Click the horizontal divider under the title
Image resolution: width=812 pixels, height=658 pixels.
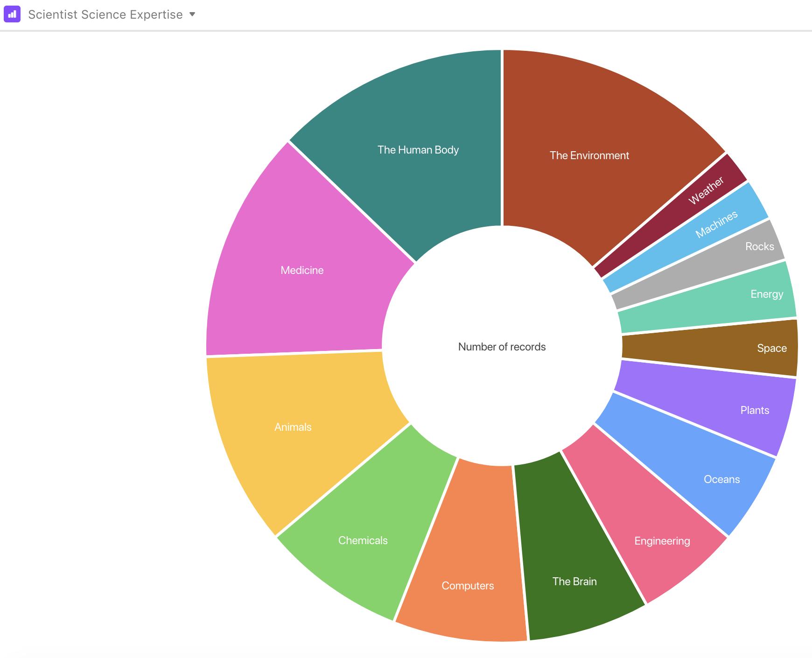406,31
